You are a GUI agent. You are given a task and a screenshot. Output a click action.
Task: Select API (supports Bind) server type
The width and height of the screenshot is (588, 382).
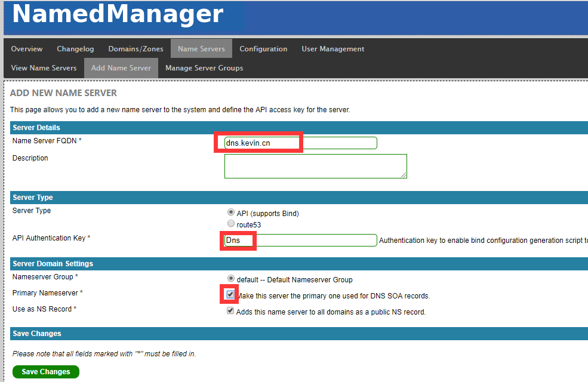(231, 212)
